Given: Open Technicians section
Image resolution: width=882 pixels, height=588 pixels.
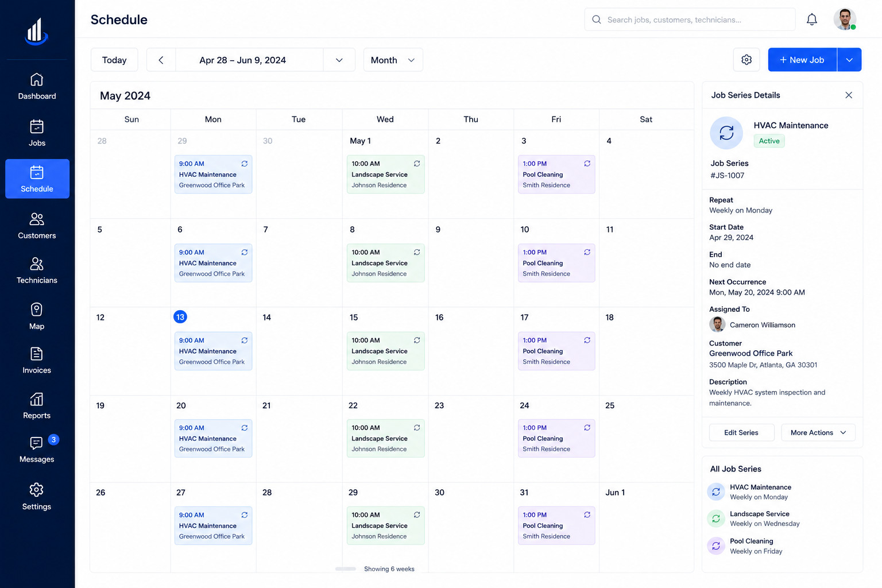Looking at the screenshot, I should coord(37,270).
